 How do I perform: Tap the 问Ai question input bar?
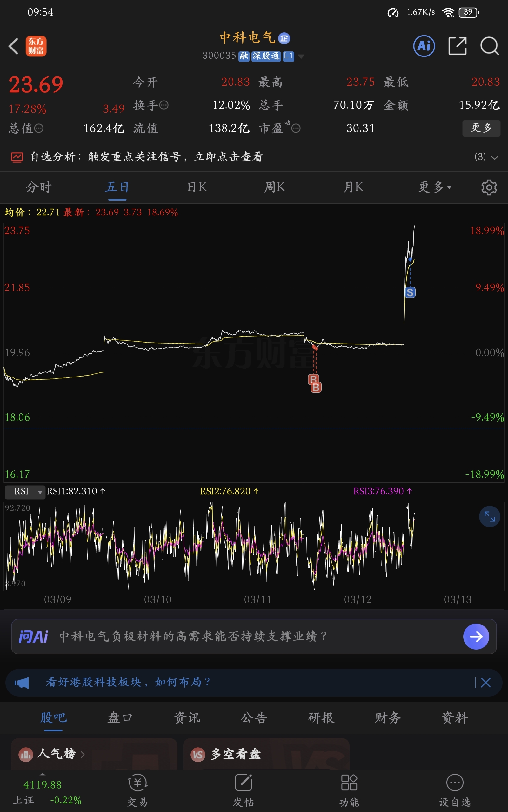click(254, 637)
